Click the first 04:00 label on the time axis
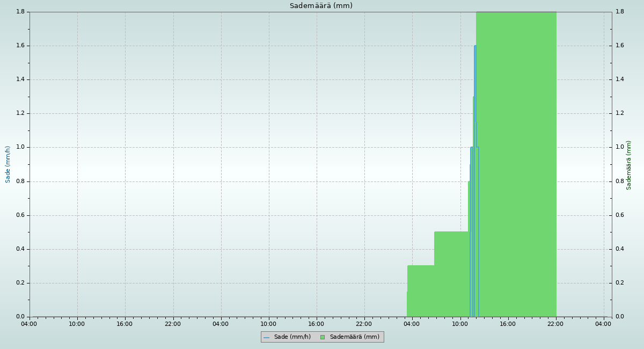The image size is (644, 349). click(29, 324)
